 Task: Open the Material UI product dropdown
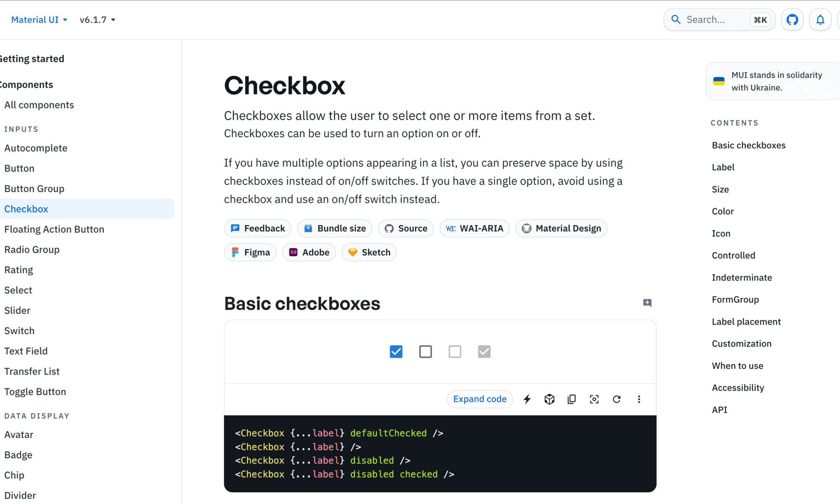click(x=39, y=20)
